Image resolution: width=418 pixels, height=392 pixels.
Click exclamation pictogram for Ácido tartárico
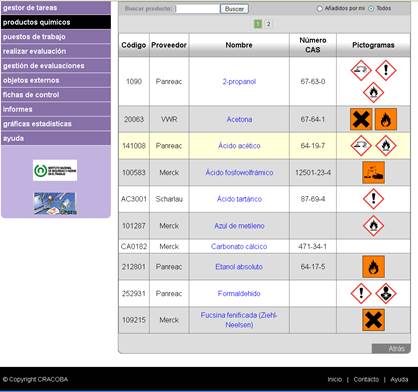click(x=373, y=199)
